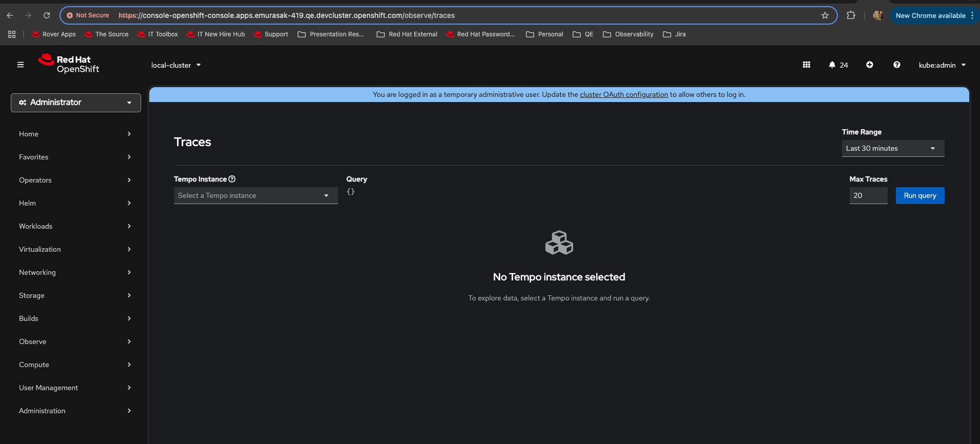This screenshot has height=444, width=980.
Task: Bookmark this page with star icon
Action: [825, 15]
